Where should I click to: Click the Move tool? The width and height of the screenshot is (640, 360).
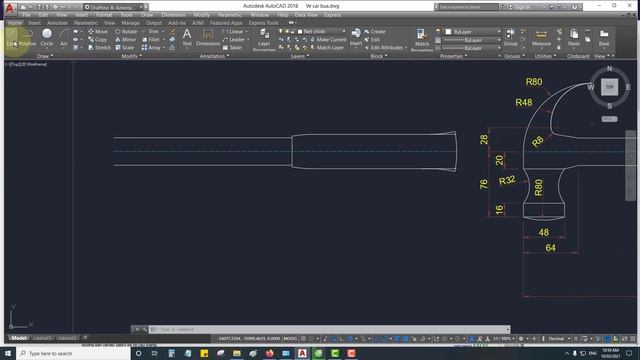[x=98, y=31]
